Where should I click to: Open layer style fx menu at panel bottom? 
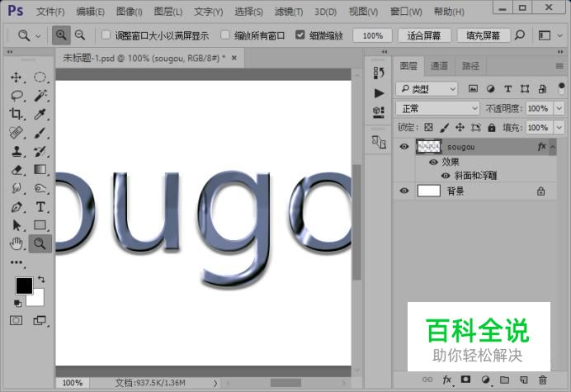click(447, 380)
